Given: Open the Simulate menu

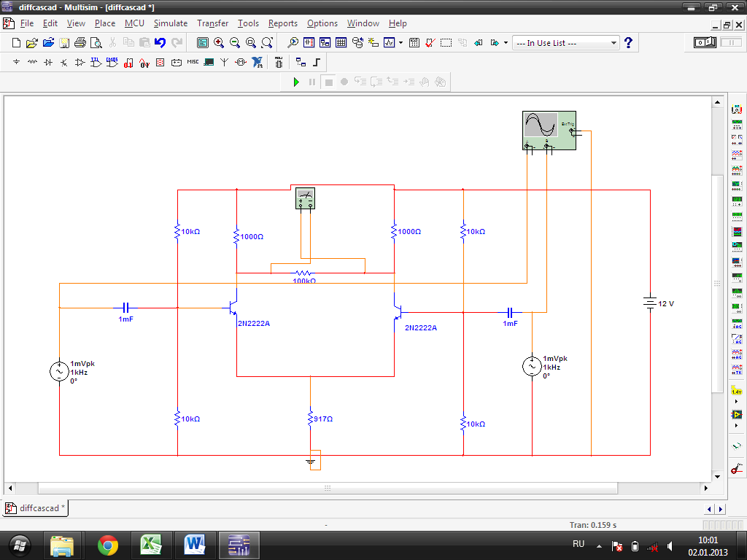Looking at the screenshot, I should [171, 23].
